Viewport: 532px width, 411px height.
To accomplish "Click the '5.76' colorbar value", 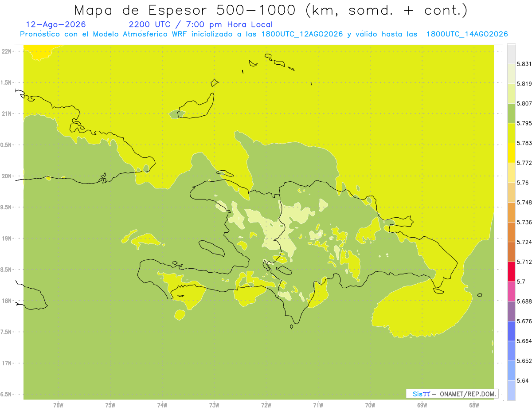I will 523,183.
